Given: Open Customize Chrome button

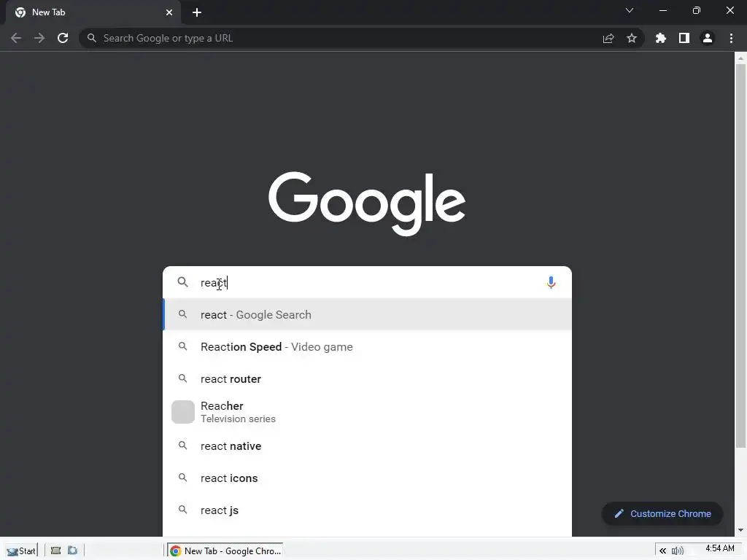Looking at the screenshot, I should pyautogui.click(x=662, y=514).
